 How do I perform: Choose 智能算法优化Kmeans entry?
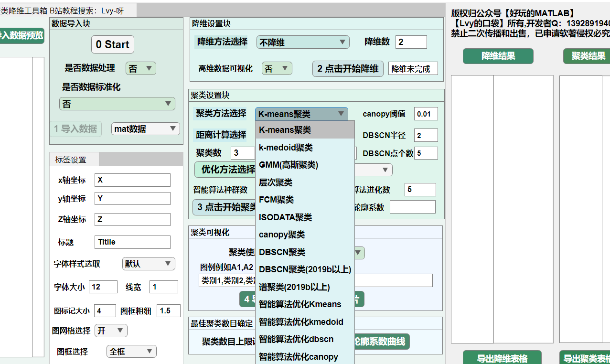tap(300, 304)
